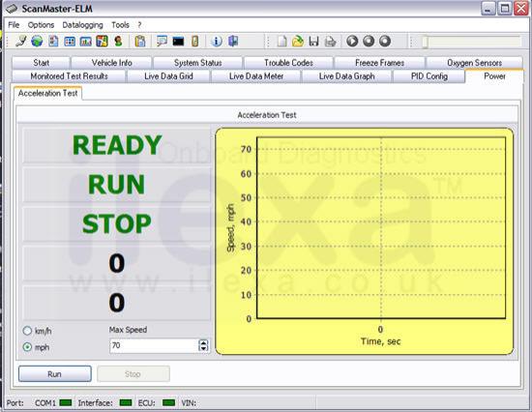Open the bar chart toolbar icon
This screenshot has width=532, height=412.
[86, 42]
